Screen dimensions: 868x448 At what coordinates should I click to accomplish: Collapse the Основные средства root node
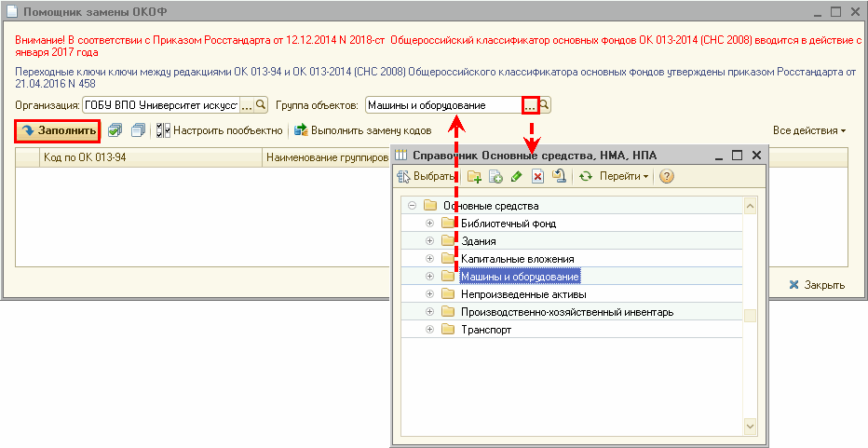[x=411, y=206]
